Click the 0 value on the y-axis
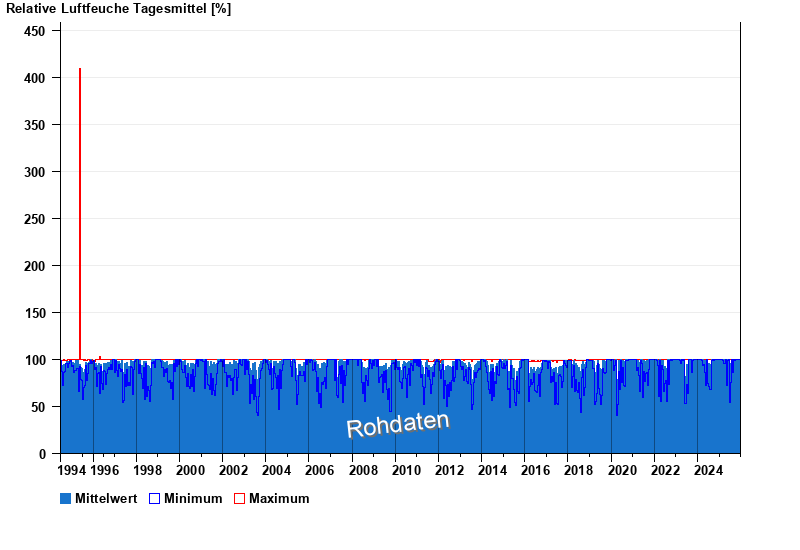800x550 pixels. click(x=42, y=454)
